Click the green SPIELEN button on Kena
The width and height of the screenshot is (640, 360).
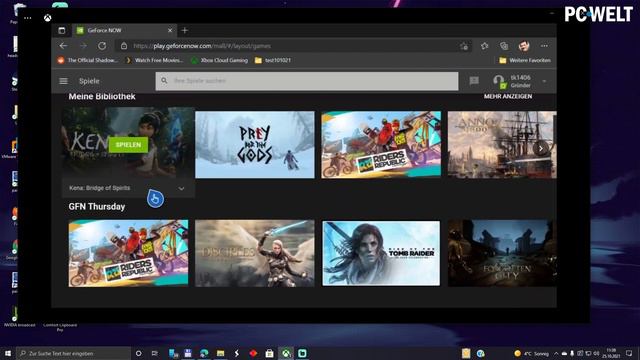[x=128, y=145]
